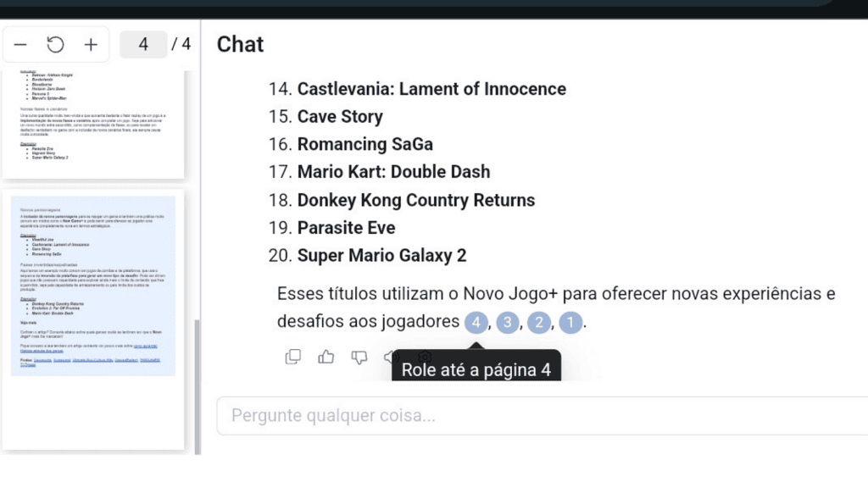The image size is (868, 488).
Task: Open citation badge 3 in the response
Action: (x=508, y=322)
